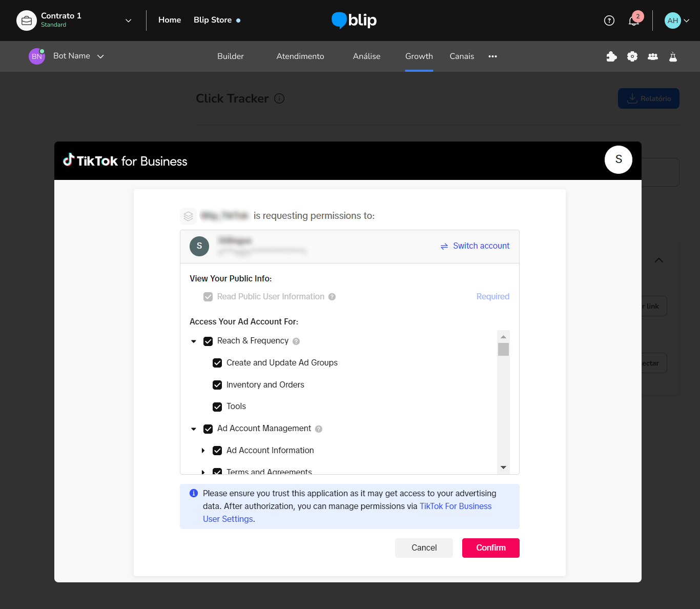Screen dimensions: 700x609
Task: Open bot settings gear icon
Action: click(x=632, y=56)
